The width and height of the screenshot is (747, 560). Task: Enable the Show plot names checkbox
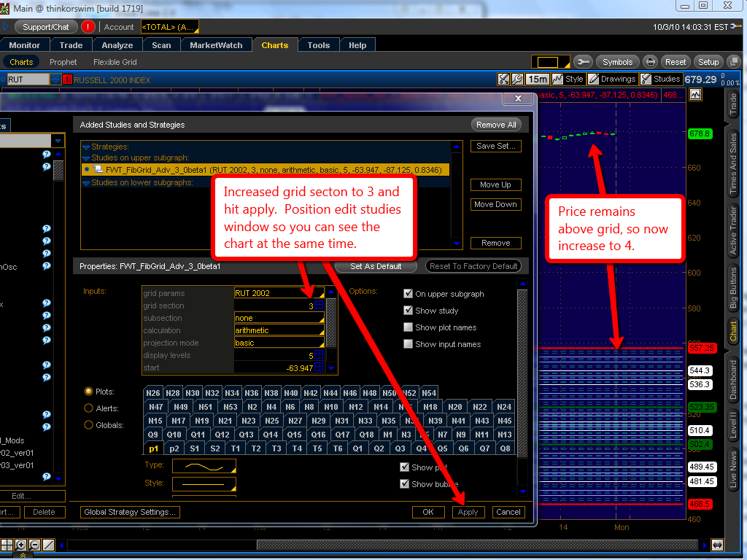(409, 327)
